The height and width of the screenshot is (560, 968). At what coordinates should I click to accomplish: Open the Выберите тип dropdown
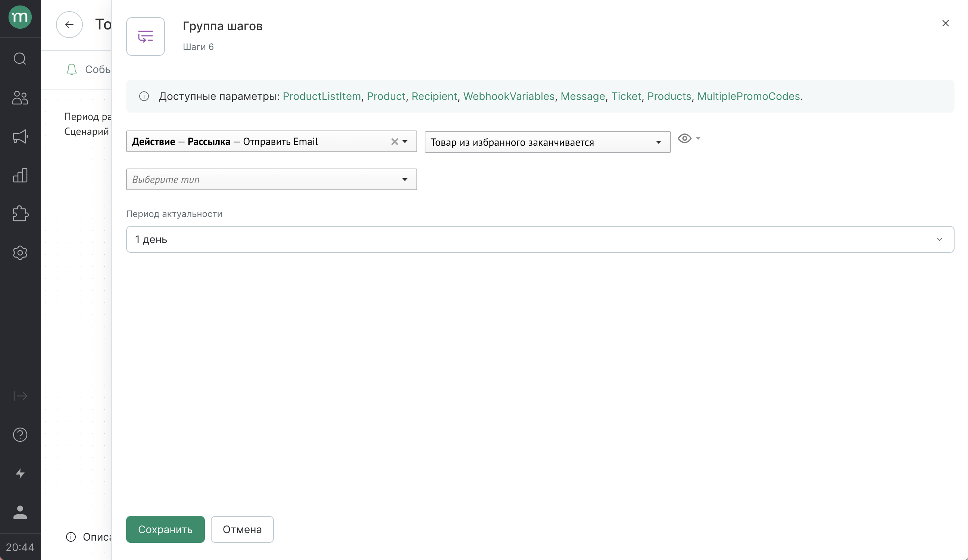click(272, 179)
